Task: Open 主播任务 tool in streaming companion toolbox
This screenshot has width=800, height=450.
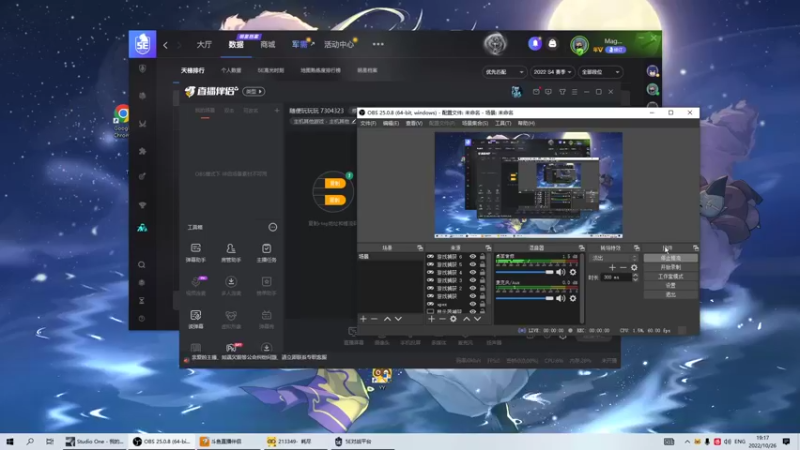Action: tap(266, 253)
